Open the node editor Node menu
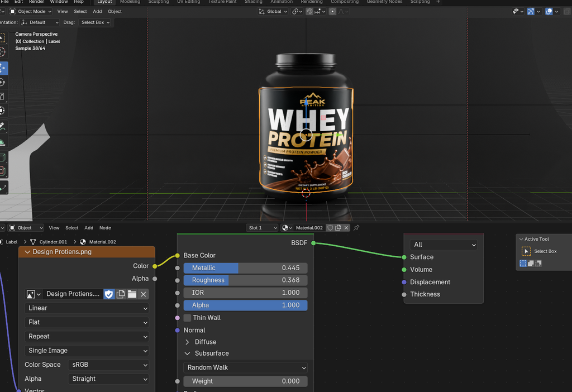The width and height of the screenshot is (572, 392). pyautogui.click(x=105, y=228)
